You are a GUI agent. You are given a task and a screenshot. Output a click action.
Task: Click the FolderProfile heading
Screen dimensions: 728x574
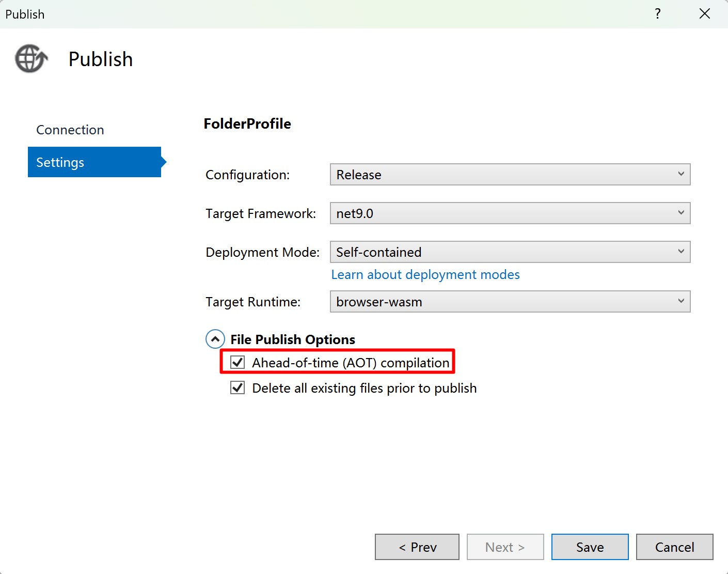click(247, 124)
